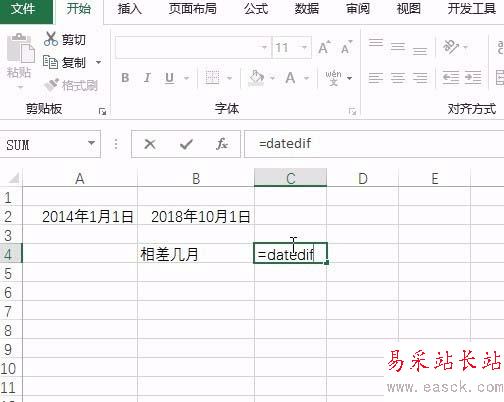Expand the Name Box dropdown showing SUM

91,143
